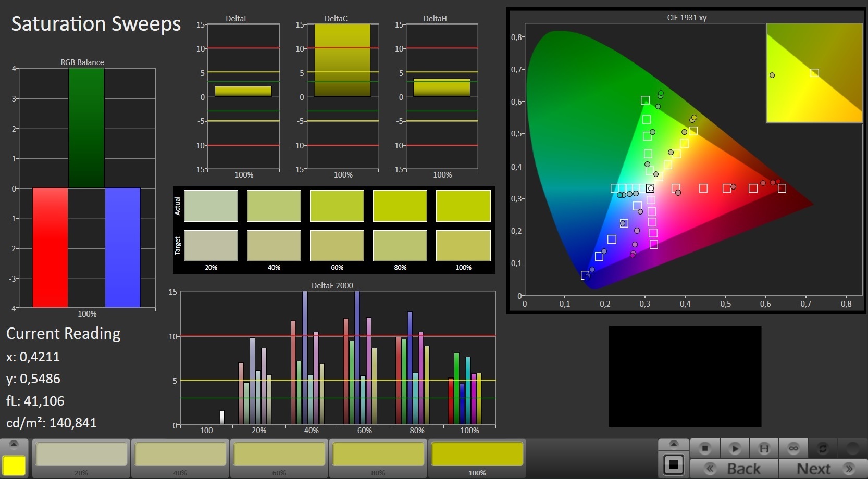Click the DeltaH chart bar

click(442, 87)
